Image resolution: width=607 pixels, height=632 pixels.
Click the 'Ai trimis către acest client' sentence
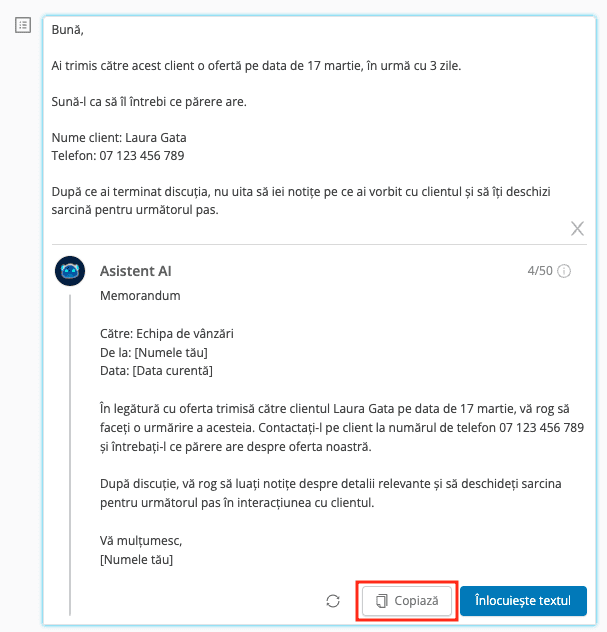(256, 66)
